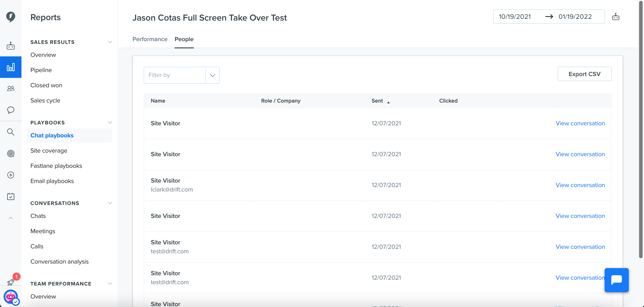Sort by the Sent column arrow
Viewport: 644px width, 307px height.
click(388, 102)
